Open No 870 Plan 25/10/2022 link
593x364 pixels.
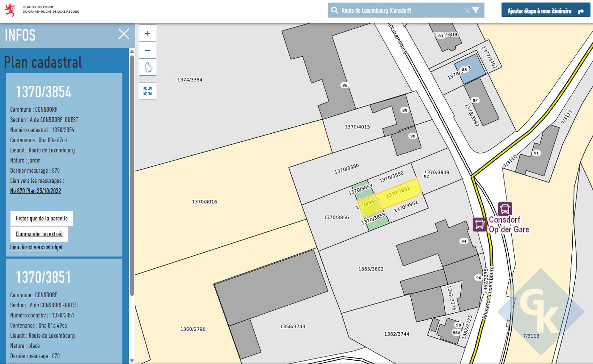36,191
